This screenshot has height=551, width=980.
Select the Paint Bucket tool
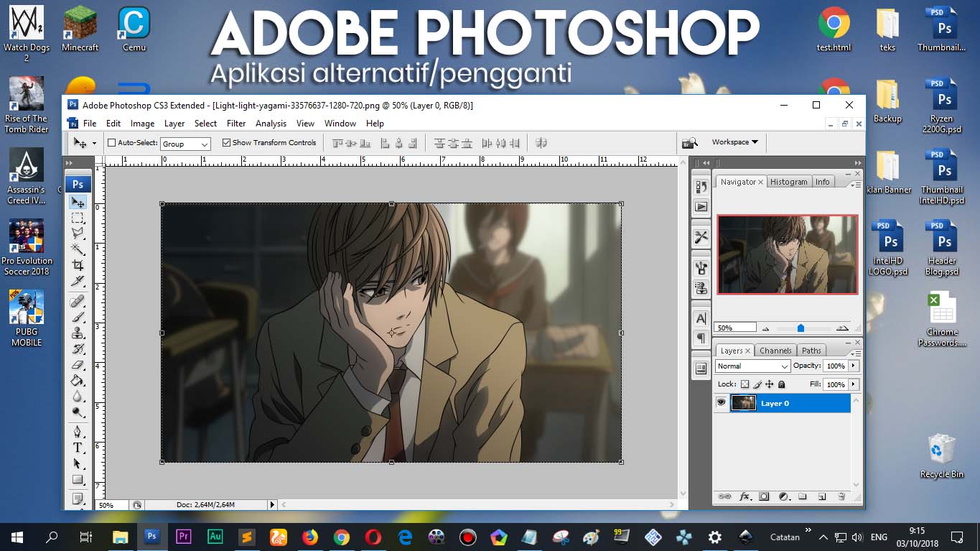(x=78, y=380)
